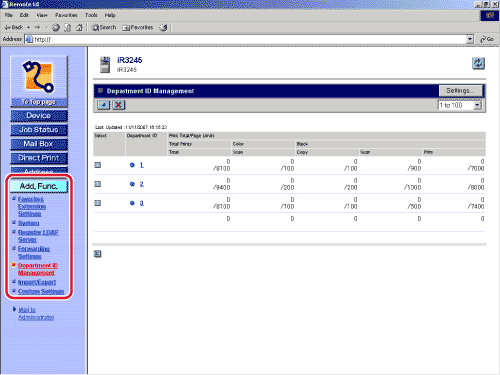Click the Direct Print navigation button
Screen dimensions: 500x375
(x=39, y=158)
